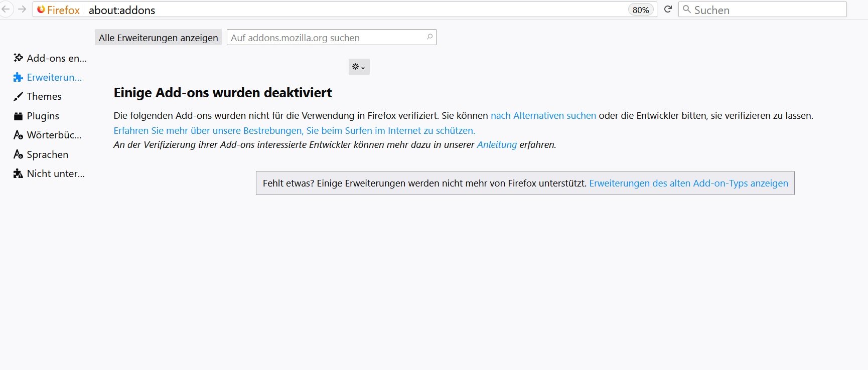Click the 80% zoom level badge
Image resolution: width=868 pixels, height=370 pixels.
tap(641, 10)
